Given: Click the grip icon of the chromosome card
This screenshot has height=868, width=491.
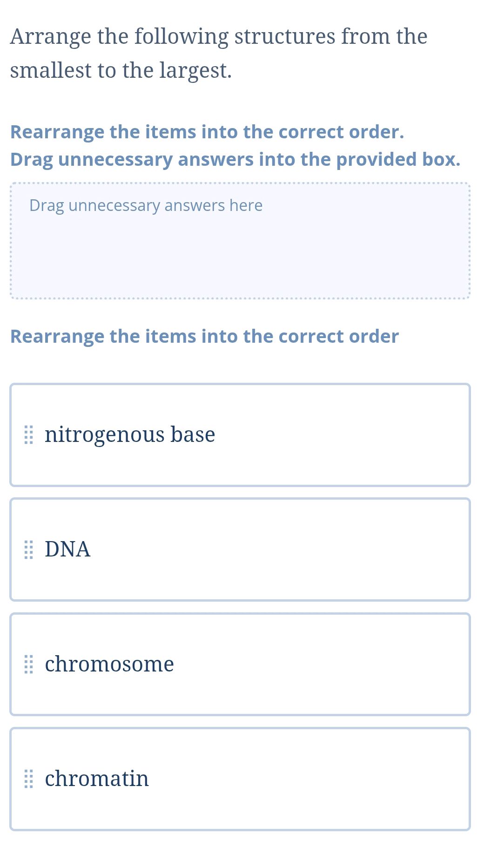Looking at the screenshot, I should (x=28, y=665).
